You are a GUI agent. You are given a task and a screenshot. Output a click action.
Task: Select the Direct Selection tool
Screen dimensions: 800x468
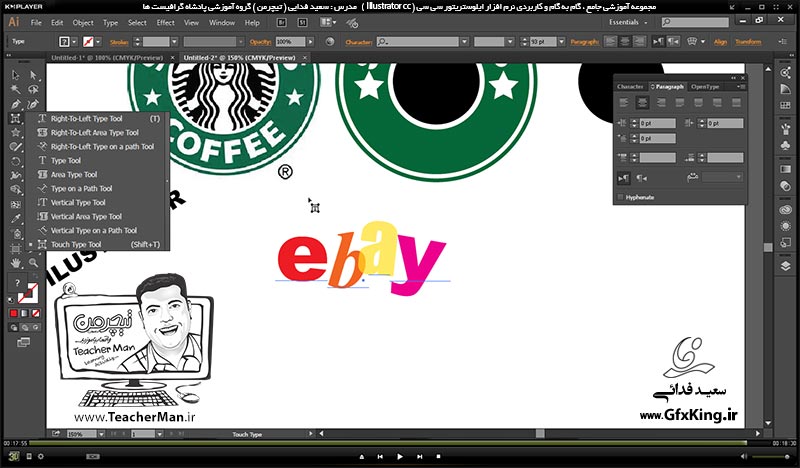pos(34,76)
